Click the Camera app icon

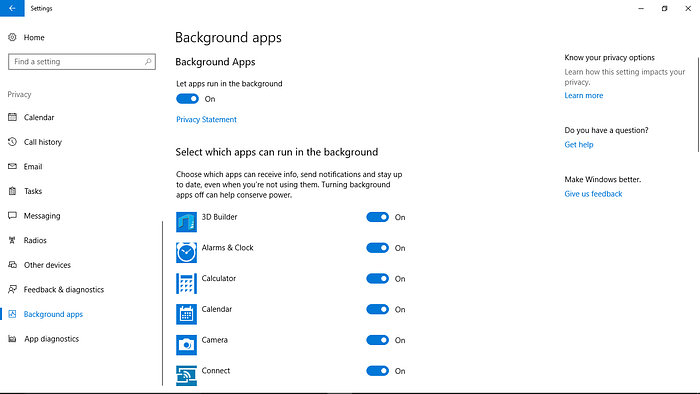pos(186,345)
